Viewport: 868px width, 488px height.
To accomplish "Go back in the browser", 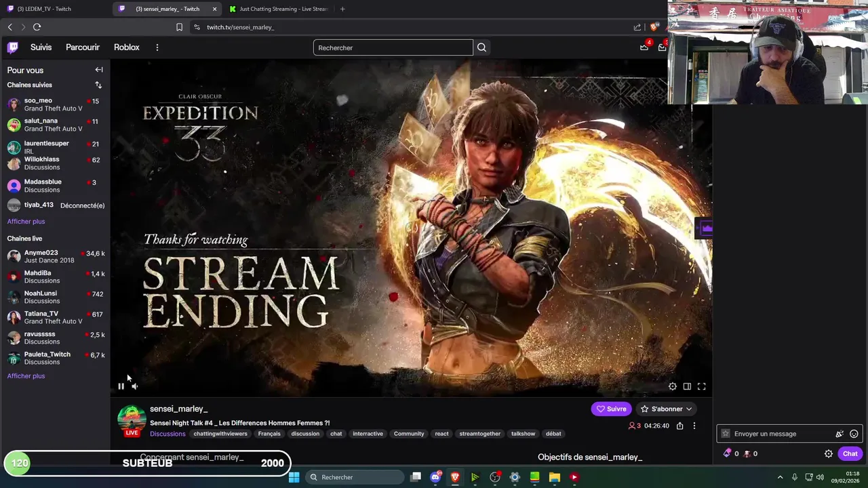I will click(10, 27).
